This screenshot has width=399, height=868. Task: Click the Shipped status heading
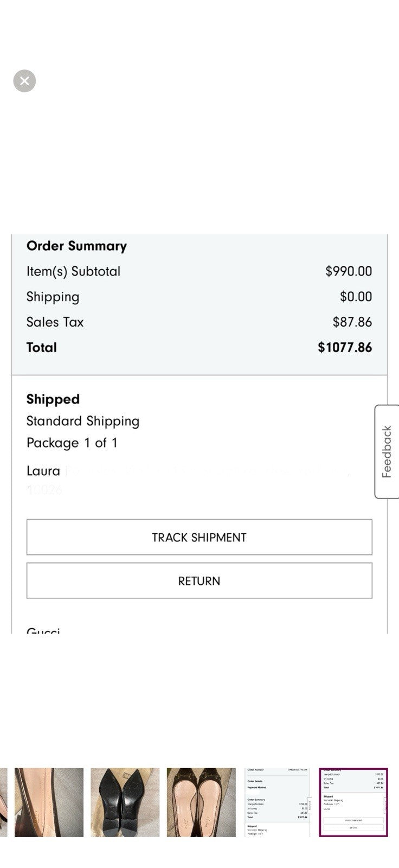click(53, 399)
